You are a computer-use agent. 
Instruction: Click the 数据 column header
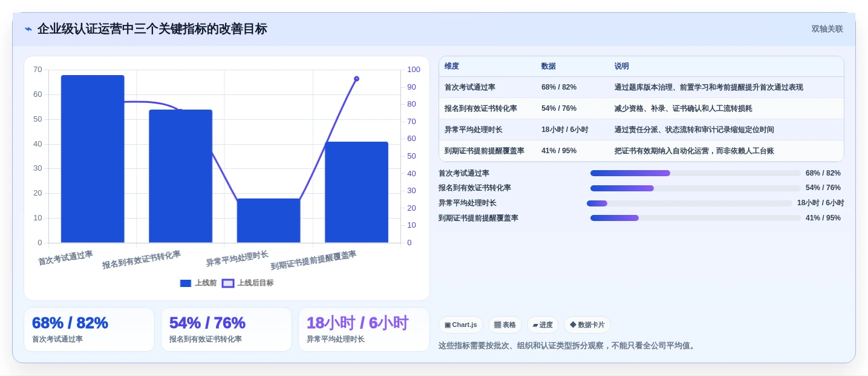click(549, 66)
